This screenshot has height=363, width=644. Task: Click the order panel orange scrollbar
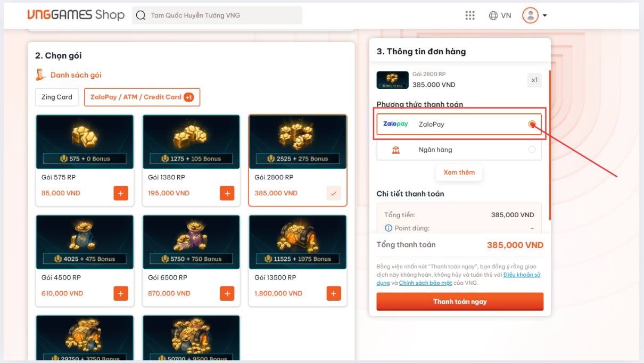click(x=550, y=145)
